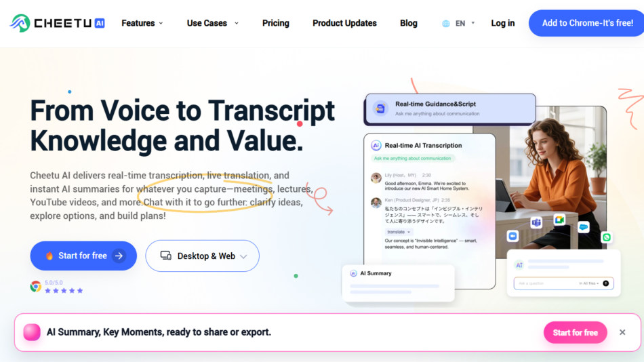The image size is (644, 362).
Task: Expand the Desktop & Web dropdown
Action: click(203, 256)
